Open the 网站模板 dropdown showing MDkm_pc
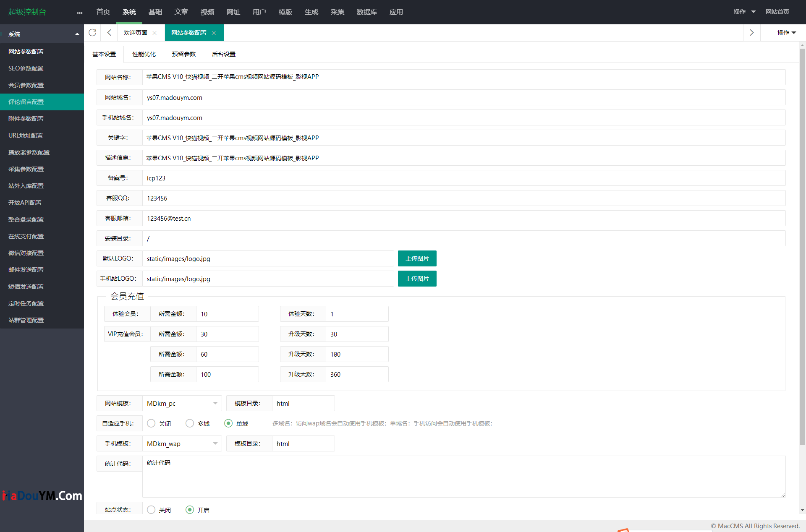806x532 pixels. (x=182, y=403)
